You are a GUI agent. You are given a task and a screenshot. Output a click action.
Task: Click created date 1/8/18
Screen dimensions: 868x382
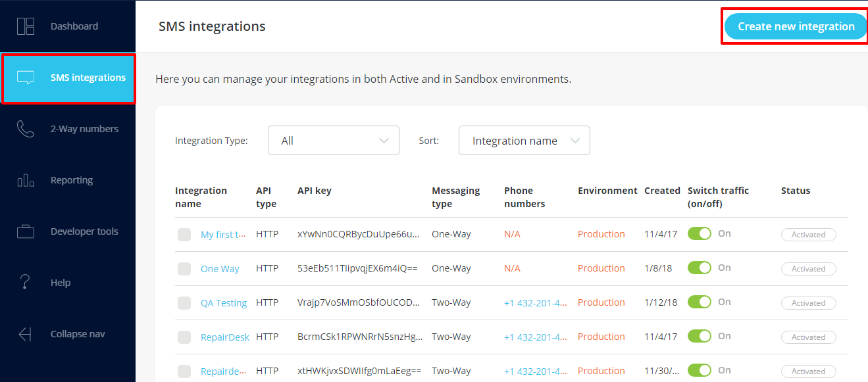[658, 268]
